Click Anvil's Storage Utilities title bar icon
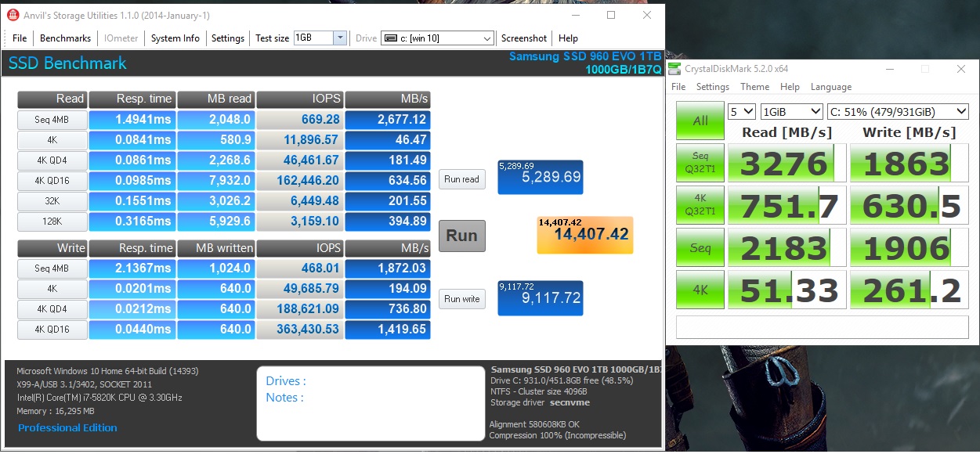Screen dimensions: 980x454 [x=13, y=16]
